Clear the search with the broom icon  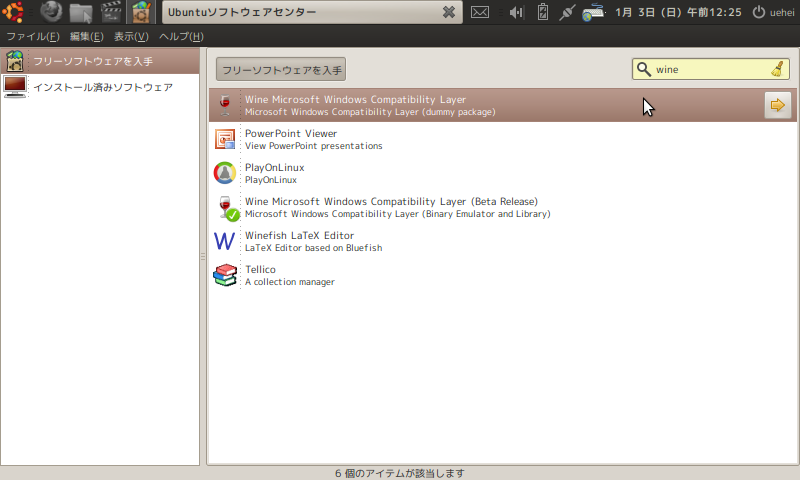pyautogui.click(x=777, y=69)
